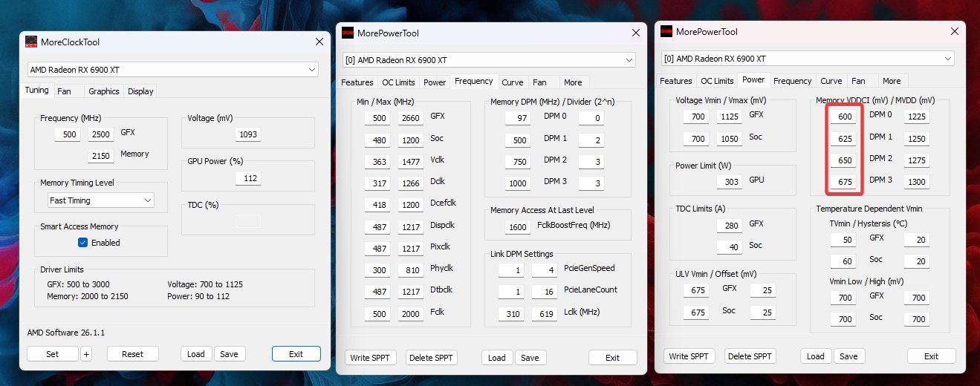Open the Features tab in the Frequency-tab MorePowerTool window
980x386 pixels.
pyautogui.click(x=357, y=82)
